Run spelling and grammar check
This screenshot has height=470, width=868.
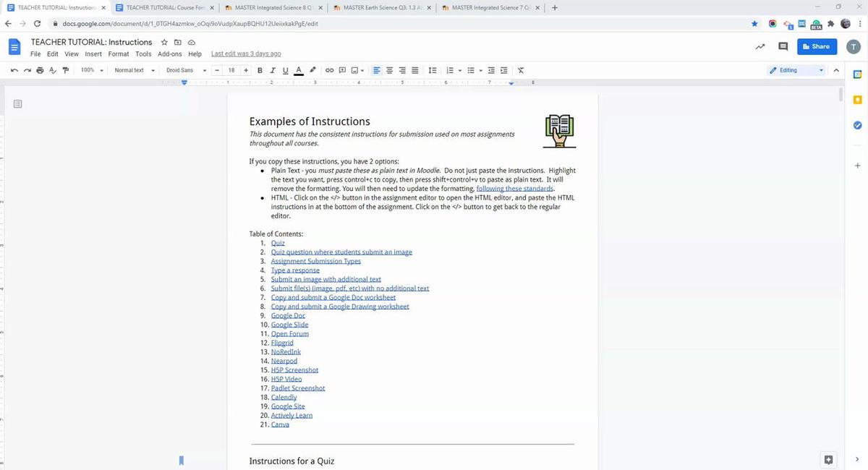pos(52,70)
